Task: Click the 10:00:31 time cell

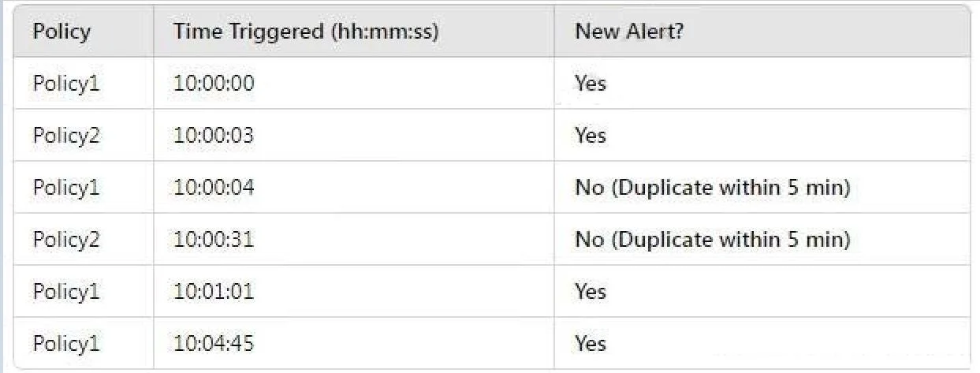Action: pyautogui.click(x=214, y=240)
